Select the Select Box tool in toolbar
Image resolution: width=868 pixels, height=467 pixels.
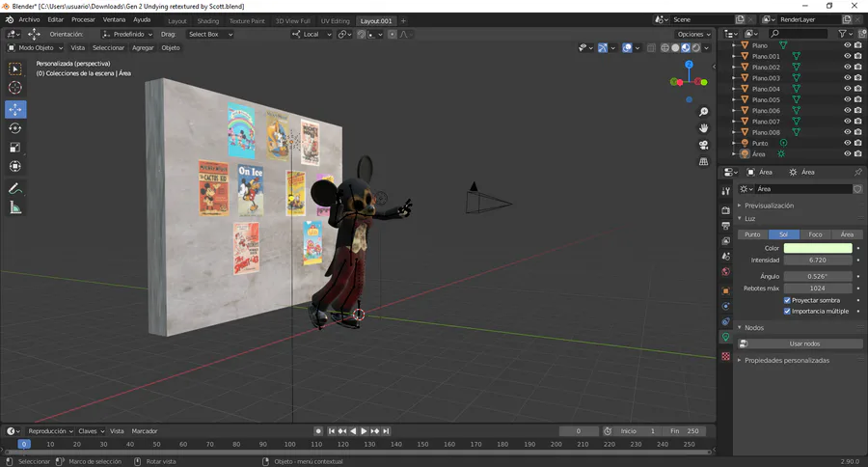[15, 69]
